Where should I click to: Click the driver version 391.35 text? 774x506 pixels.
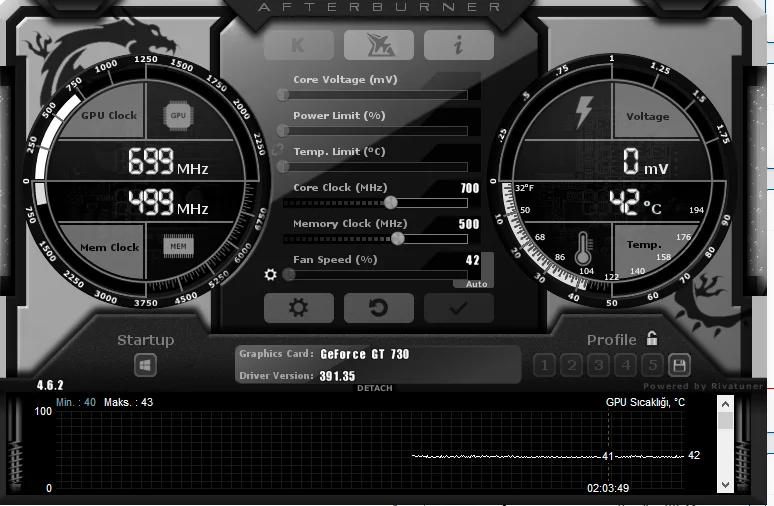(x=337, y=376)
